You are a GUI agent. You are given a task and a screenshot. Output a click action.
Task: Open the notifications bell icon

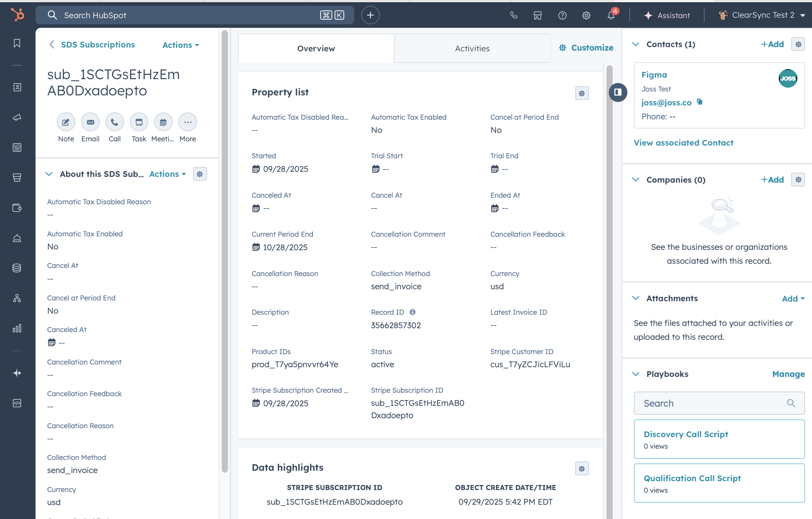click(x=611, y=15)
